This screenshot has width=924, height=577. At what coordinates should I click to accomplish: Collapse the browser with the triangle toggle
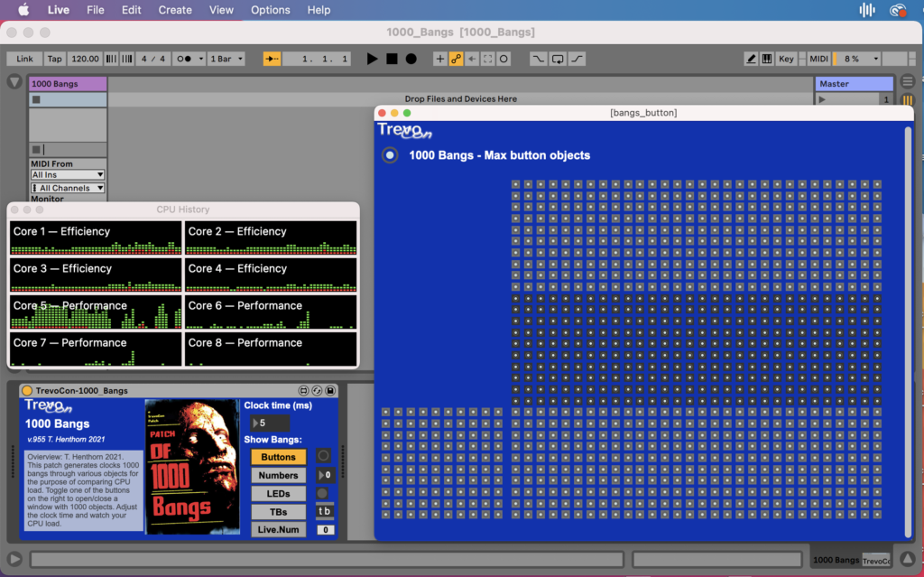click(x=14, y=82)
